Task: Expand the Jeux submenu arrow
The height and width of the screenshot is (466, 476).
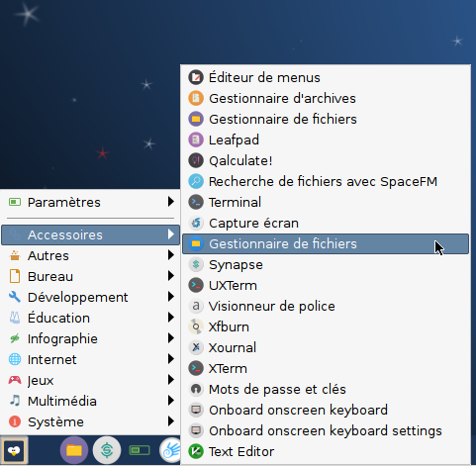Action: 170,380
